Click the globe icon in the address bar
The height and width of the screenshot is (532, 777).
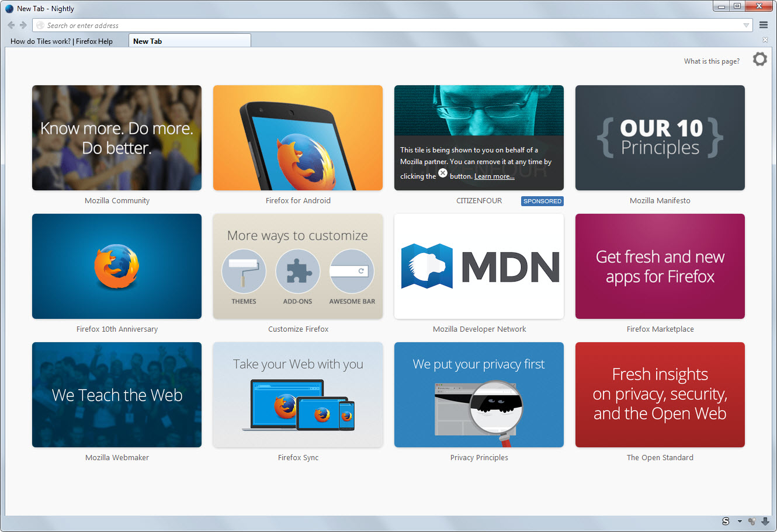click(x=40, y=25)
